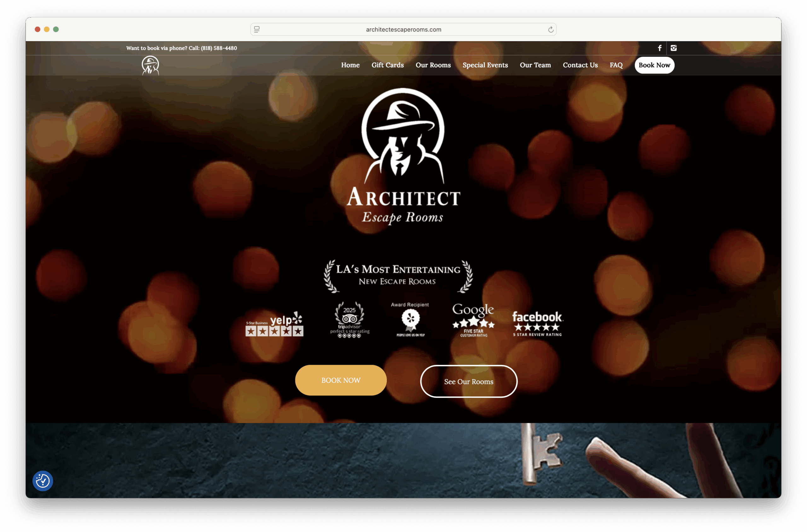Click the Google Five Star customer rating badge
The image size is (807, 532).
click(x=473, y=321)
